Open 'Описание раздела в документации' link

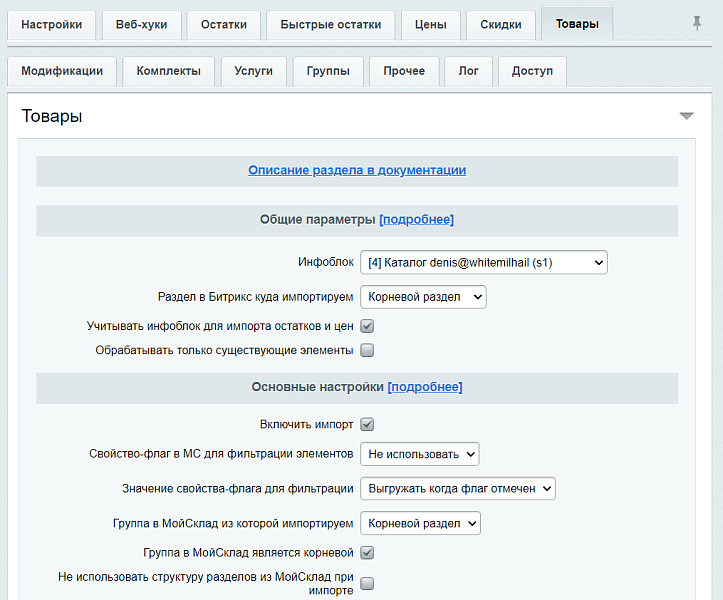coord(357,170)
